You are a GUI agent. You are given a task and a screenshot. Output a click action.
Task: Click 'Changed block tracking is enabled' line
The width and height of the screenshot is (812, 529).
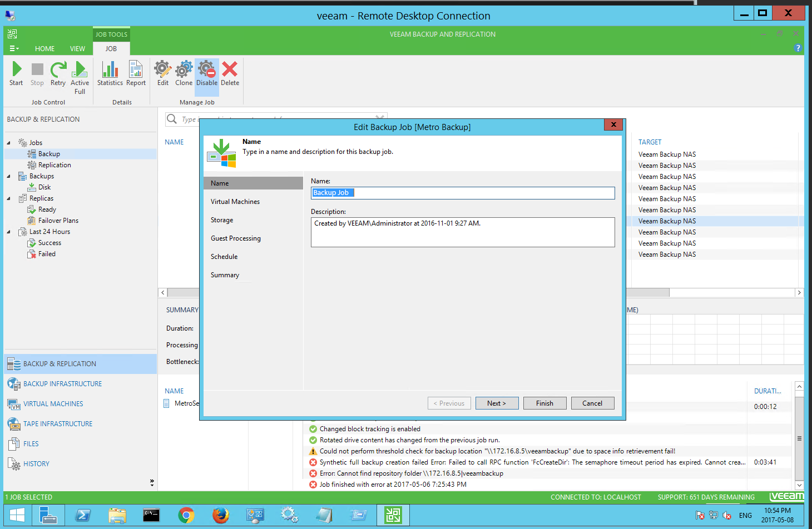pyautogui.click(x=370, y=429)
